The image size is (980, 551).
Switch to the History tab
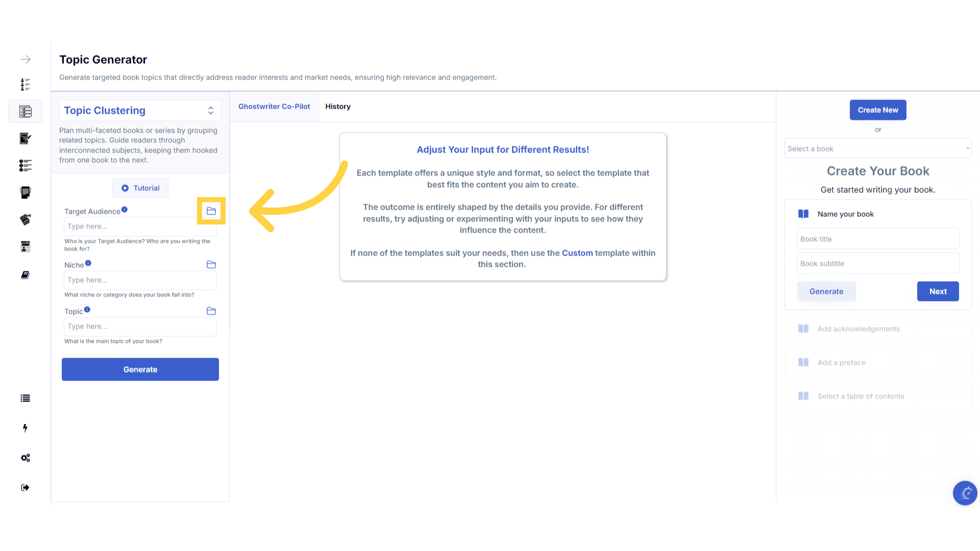click(338, 107)
